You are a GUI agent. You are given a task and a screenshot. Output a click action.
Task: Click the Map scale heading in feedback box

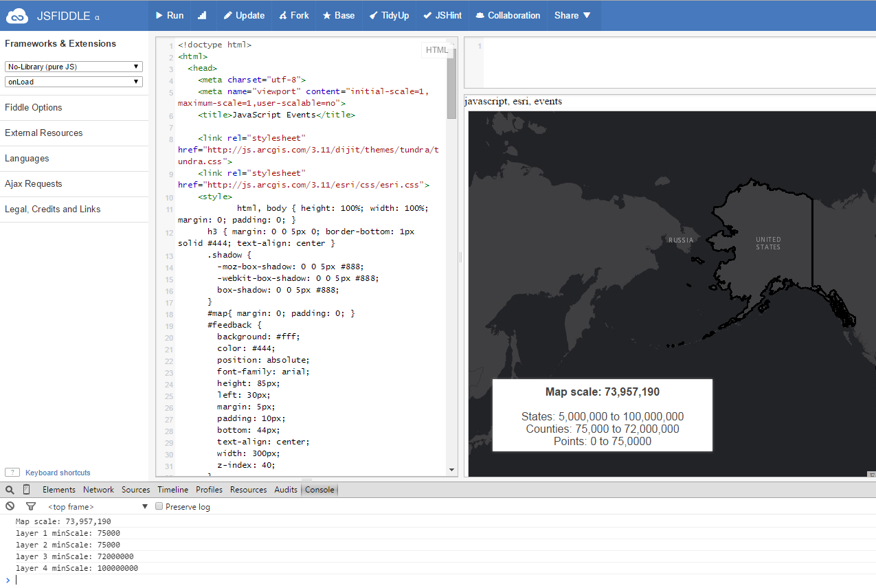(x=603, y=392)
